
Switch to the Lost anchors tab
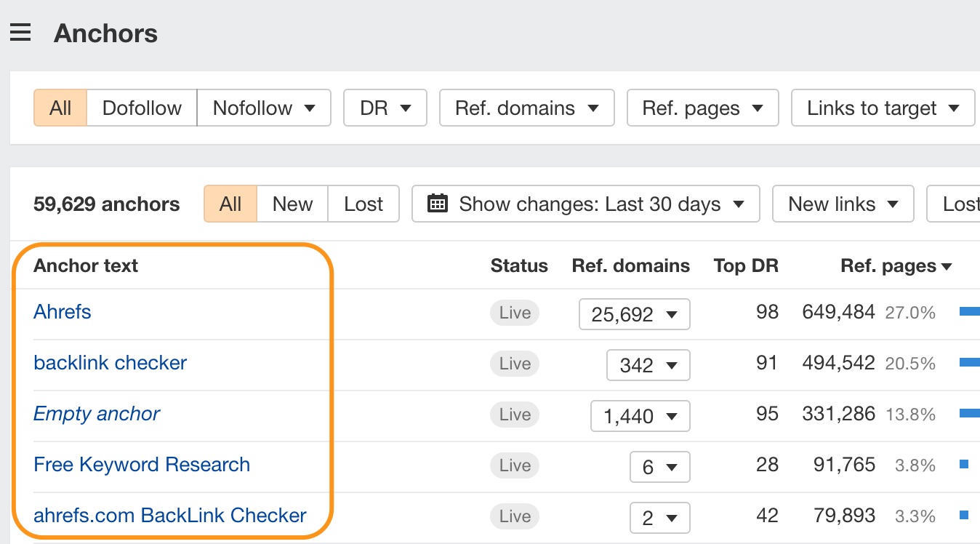364,204
